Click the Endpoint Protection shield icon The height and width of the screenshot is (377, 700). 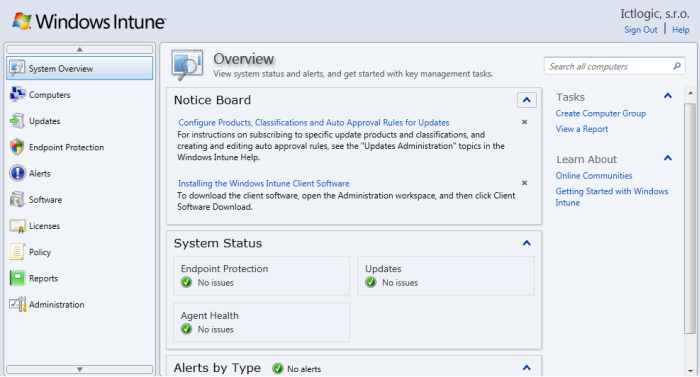click(17, 147)
